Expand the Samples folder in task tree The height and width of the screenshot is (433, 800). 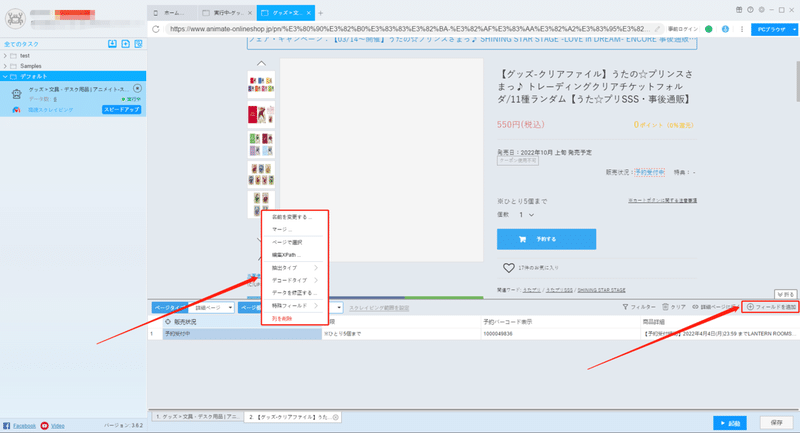(5, 66)
